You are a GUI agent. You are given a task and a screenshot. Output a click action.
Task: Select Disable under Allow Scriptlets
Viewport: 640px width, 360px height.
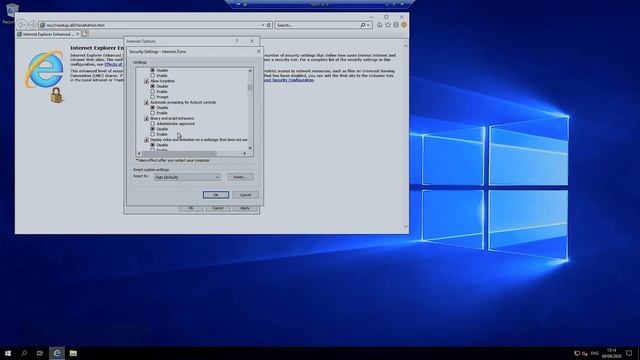(x=152, y=86)
